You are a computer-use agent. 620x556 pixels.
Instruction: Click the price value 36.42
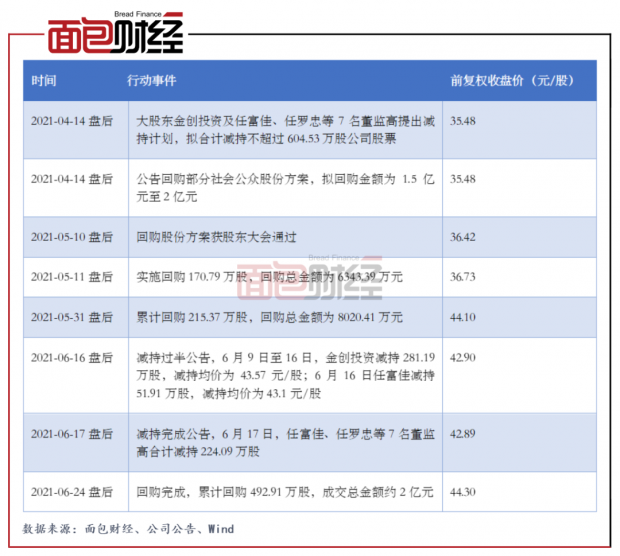click(463, 237)
